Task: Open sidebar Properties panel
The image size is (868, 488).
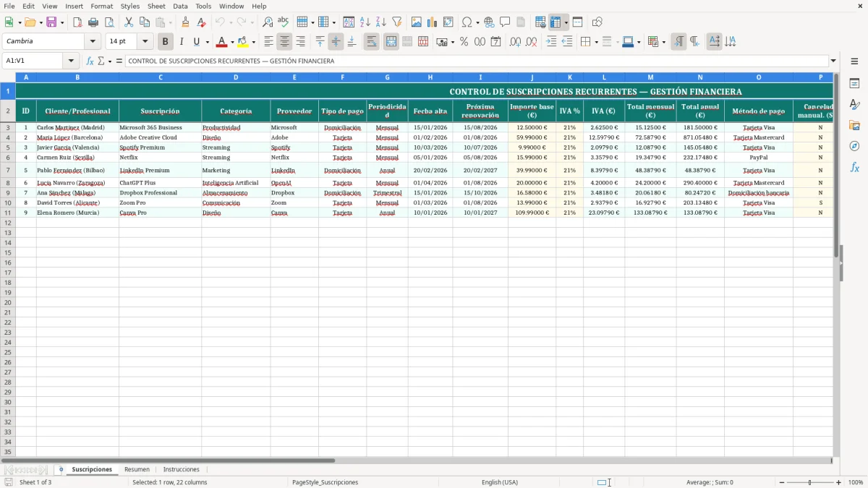Action: pyautogui.click(x=855, y=84)
